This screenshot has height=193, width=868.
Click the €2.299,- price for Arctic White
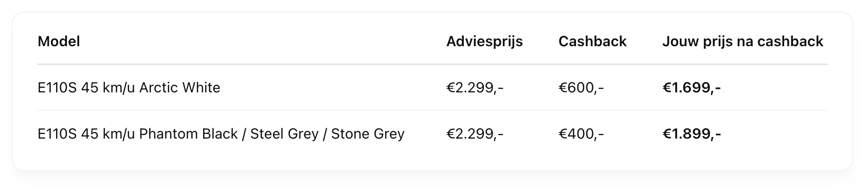(x=475, y=88)
